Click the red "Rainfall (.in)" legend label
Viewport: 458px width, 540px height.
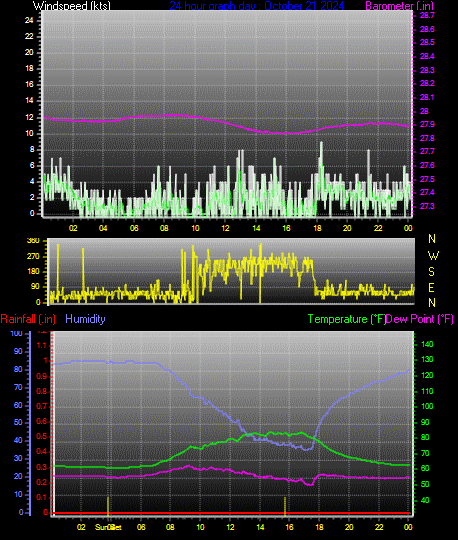(28, 319)
